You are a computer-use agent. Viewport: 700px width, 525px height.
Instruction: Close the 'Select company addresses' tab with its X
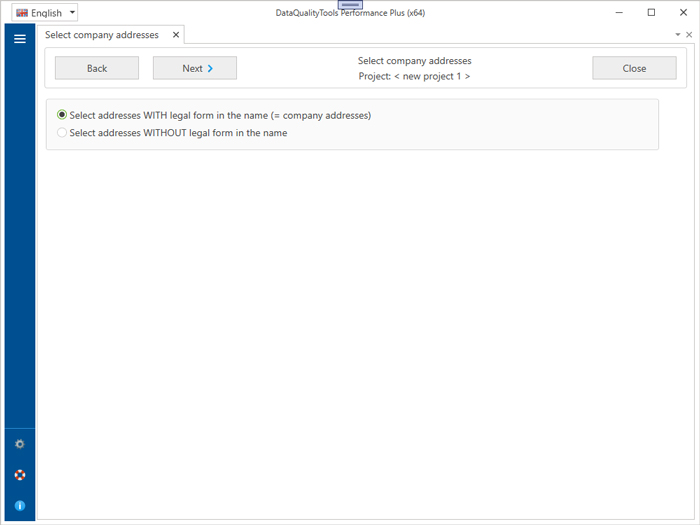(x=176, y=35)
